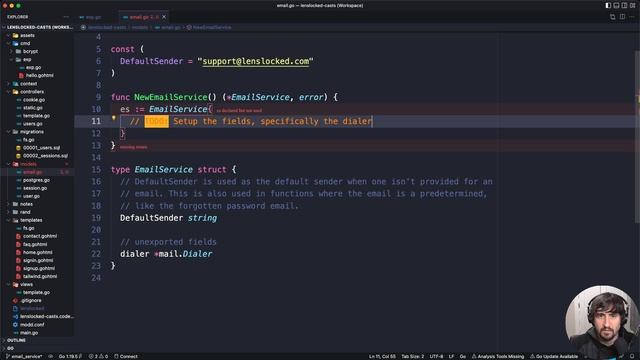The height and width of the screenshot is (360, 640).
Task: Split the editor to the right
Action: pos(622,17)
